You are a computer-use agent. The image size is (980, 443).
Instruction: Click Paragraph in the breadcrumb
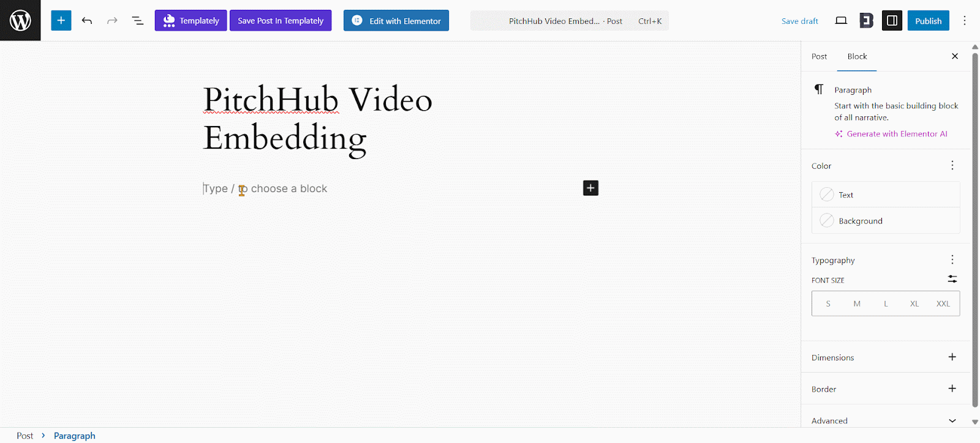coord(75,436)
